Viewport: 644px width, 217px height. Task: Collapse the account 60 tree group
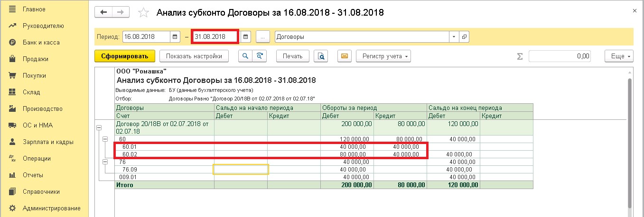pyautogui.click(x=106, y=139)
